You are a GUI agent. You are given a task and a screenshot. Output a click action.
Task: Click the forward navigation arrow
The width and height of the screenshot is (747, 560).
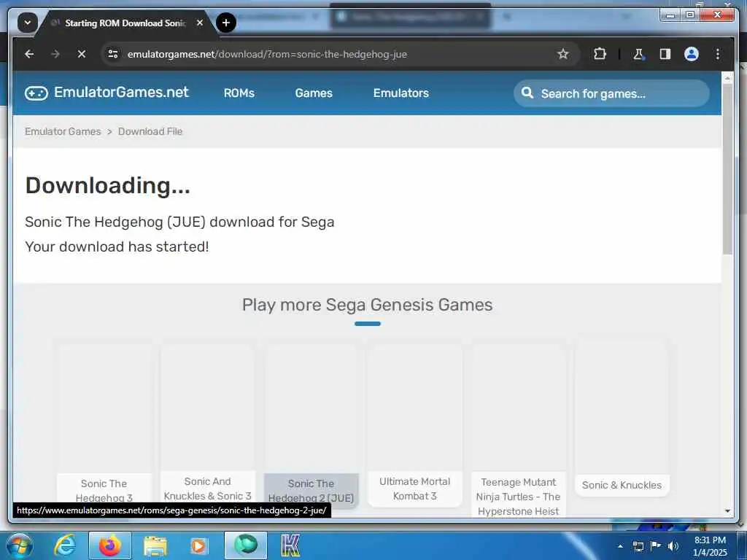point(55,54)
